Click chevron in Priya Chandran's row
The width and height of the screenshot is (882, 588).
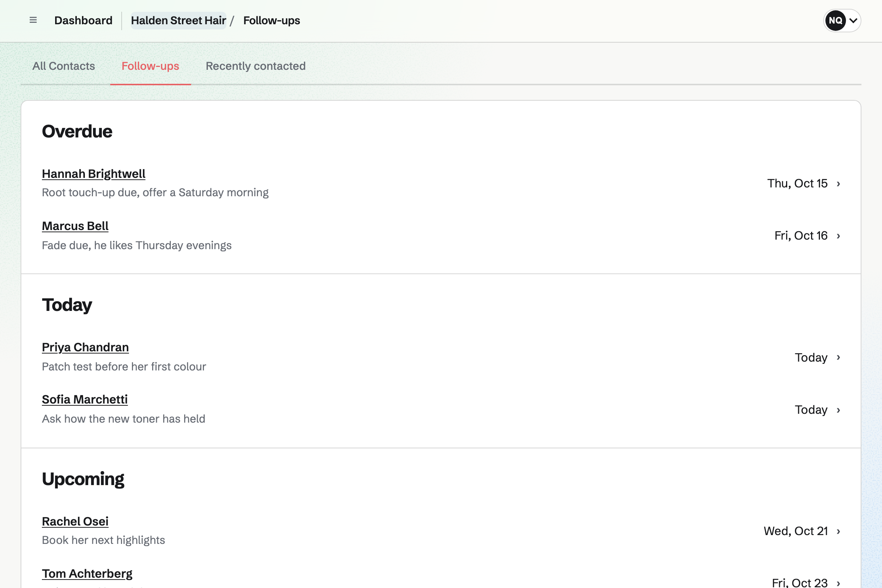(839, 358)
